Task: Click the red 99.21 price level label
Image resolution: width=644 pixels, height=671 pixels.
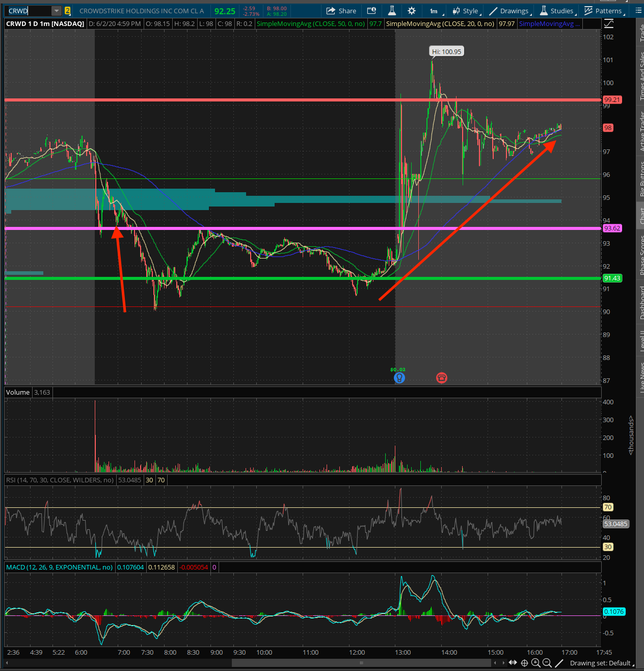Action: pos(612,99)
